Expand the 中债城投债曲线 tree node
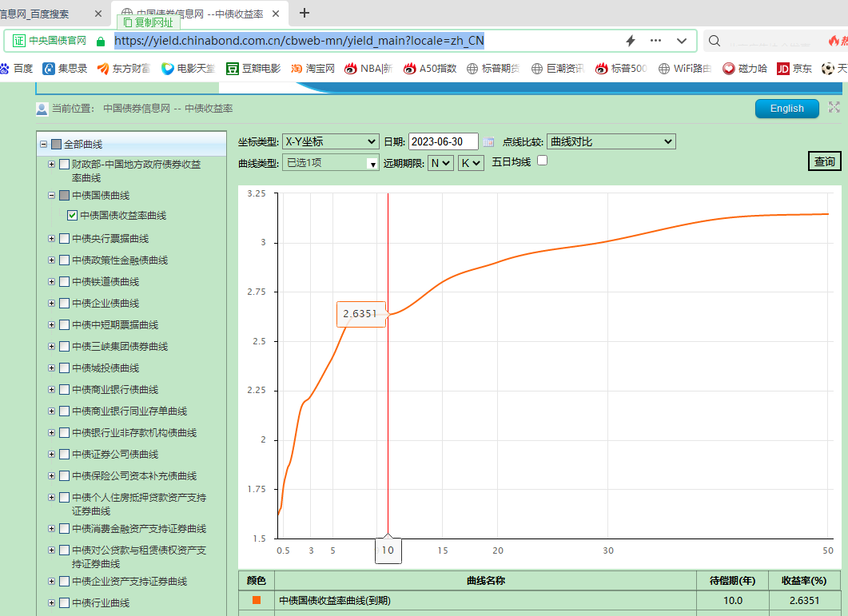This screenshot has height=616, width=848. point(52,368)
